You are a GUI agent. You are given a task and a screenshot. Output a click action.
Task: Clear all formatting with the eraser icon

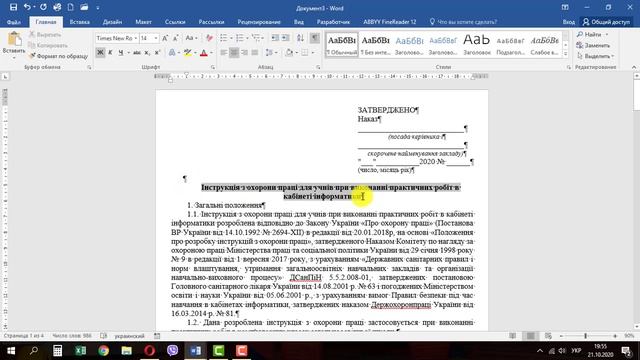pyautogui.click(x=209, y=38)
